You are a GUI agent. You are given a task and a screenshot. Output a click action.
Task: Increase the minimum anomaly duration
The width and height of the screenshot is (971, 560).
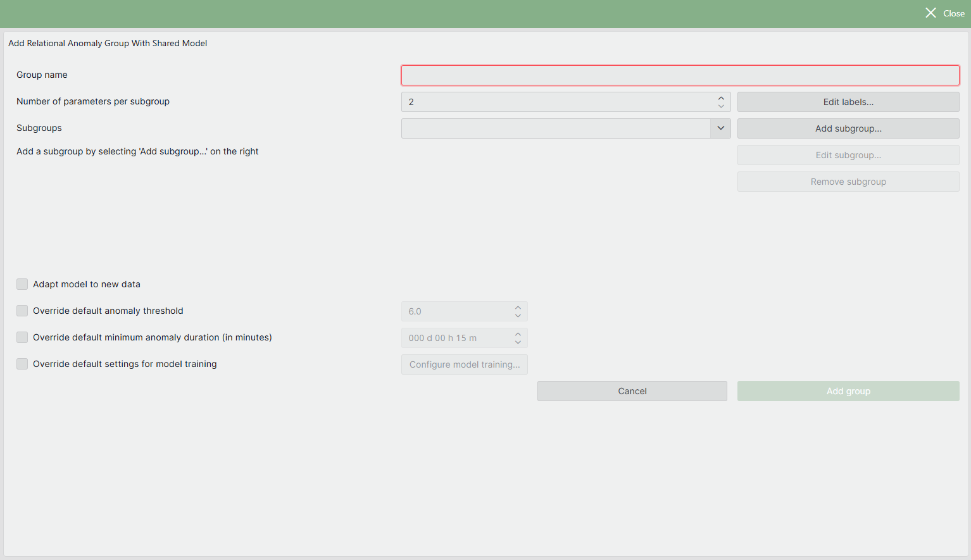[x=517, y=334]
